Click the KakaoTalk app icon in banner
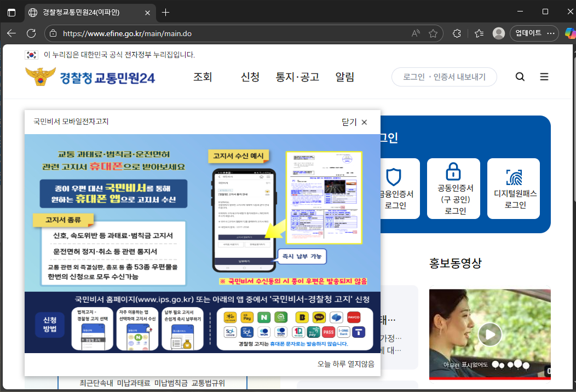This screenshot has width=576, height=392. (319, 317)
